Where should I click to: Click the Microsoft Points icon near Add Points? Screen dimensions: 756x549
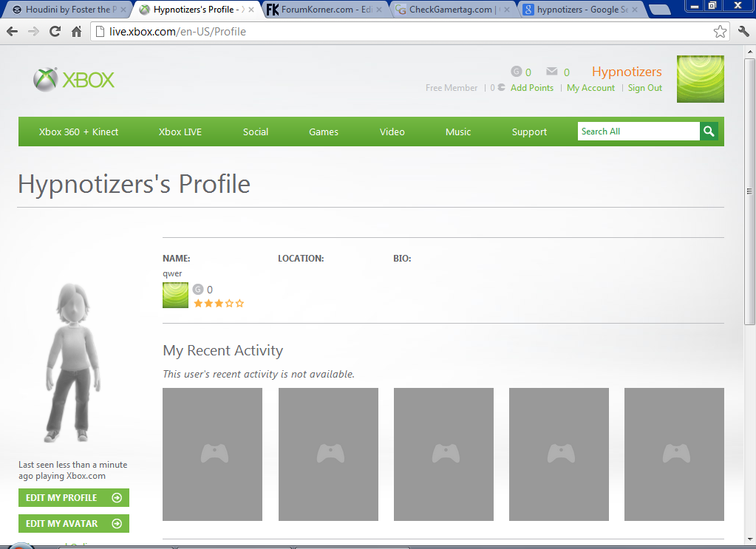pyautogui.click(x=502, y=87)
